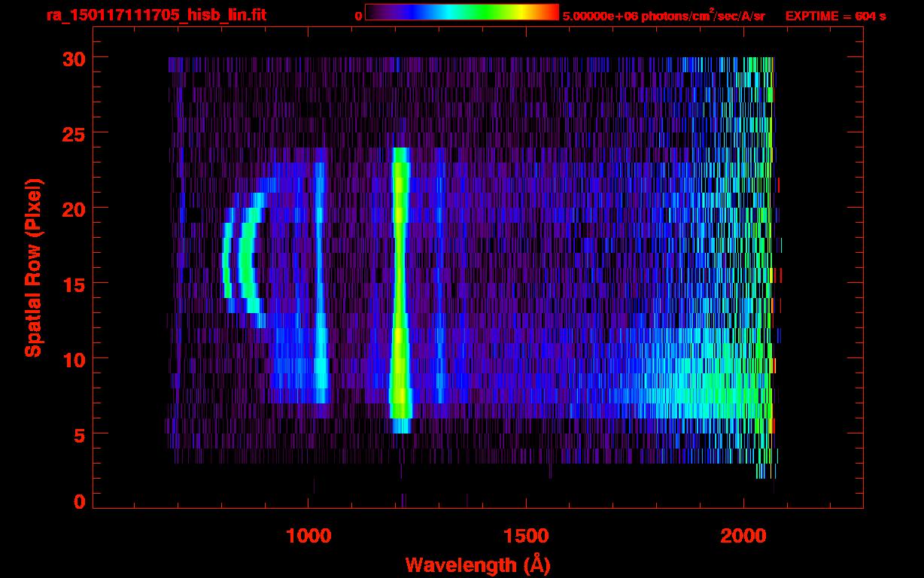Click the color scale bar at top
Screen dimensions: 924x578
(461, 12)
